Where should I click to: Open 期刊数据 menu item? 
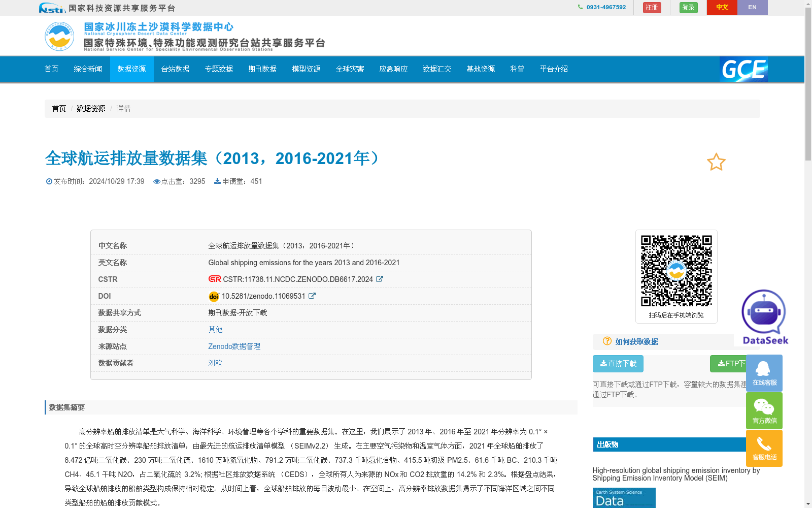coord(263,69)
